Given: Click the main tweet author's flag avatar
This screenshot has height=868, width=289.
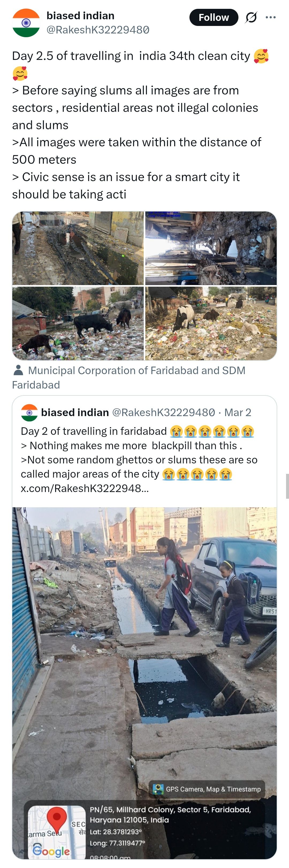Looking at the screenshot, I should [26, 23].
